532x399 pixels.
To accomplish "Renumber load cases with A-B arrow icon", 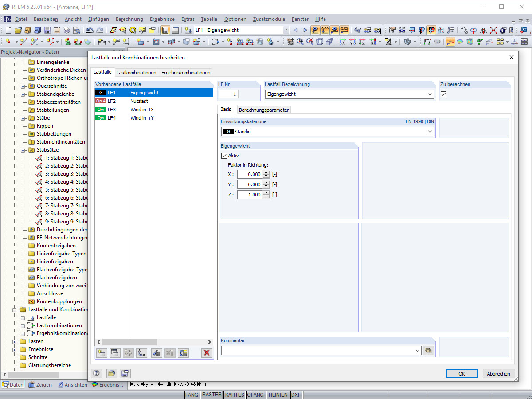I will 141,353.
